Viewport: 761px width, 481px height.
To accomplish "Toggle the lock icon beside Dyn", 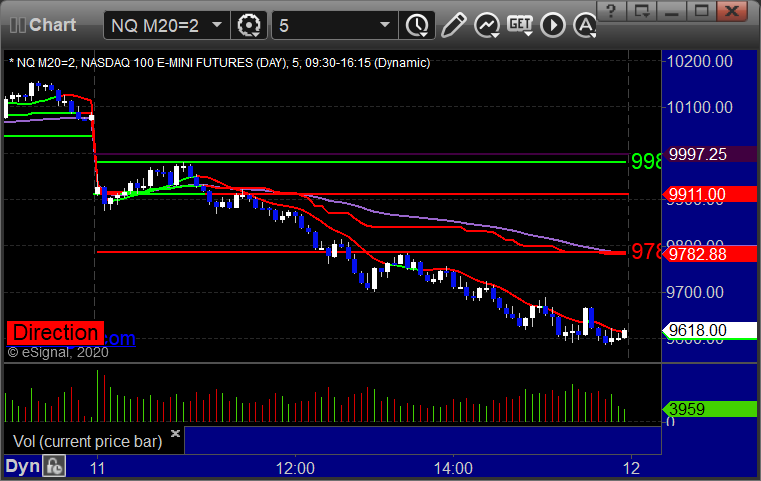I will click(54, 466).
